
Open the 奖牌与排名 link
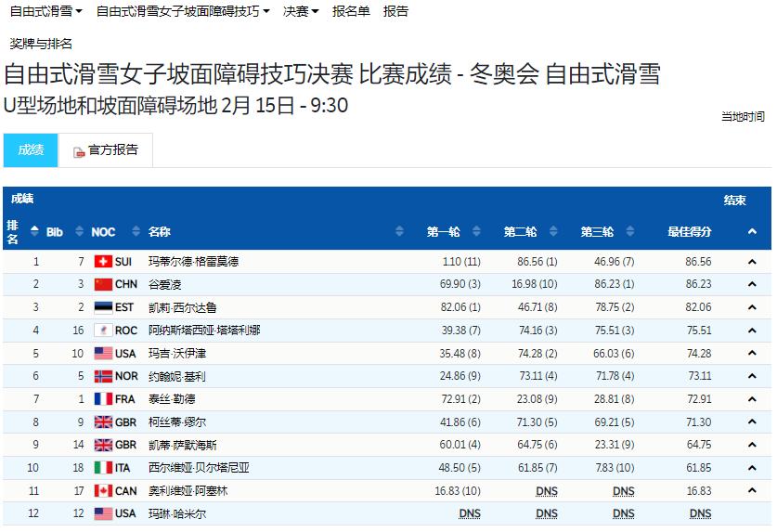[41, 44]
